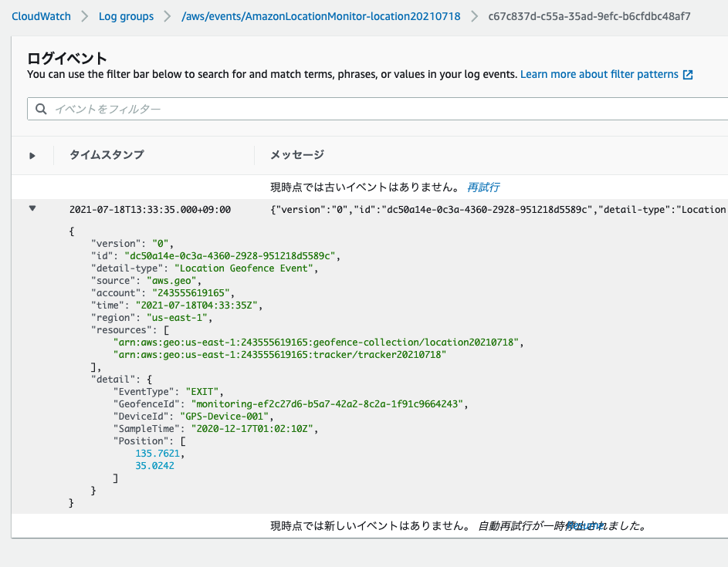Click the raw JSON message summary line

coord(499,210)
